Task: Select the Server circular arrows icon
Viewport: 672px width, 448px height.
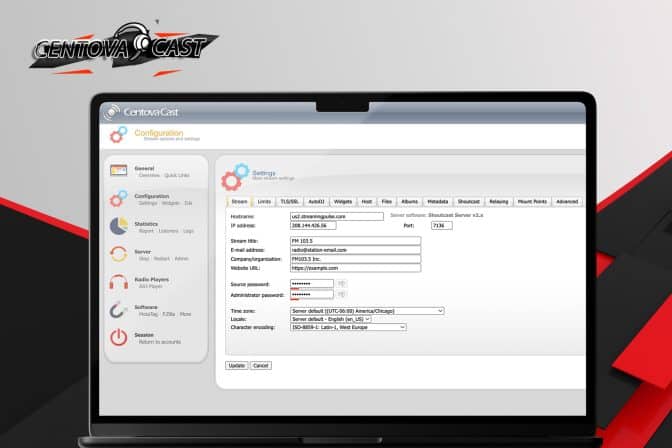Action: click(119, 254)
